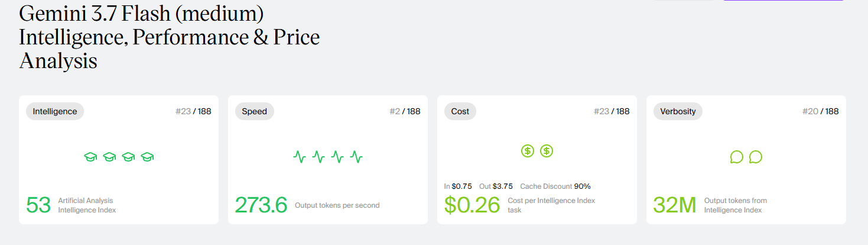
Task: Click the first dollar coin icon
Action: click(x=528, y=151)
